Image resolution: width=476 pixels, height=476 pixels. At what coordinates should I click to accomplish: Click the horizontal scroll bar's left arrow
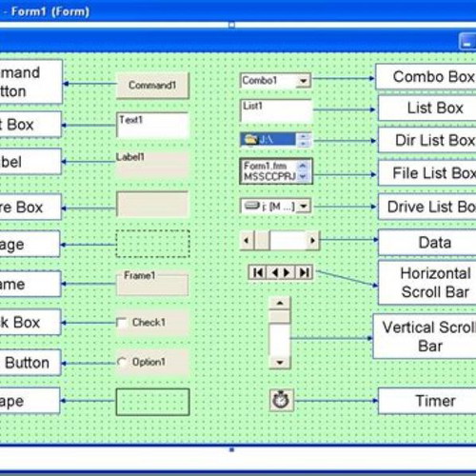[x=248, y=240]
